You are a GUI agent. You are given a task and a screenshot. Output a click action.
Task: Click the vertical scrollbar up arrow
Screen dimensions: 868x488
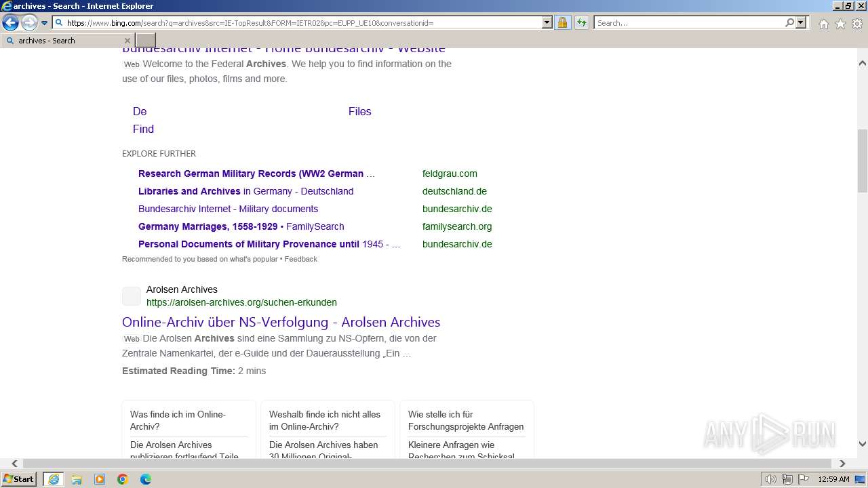click(x=863, y=64)
